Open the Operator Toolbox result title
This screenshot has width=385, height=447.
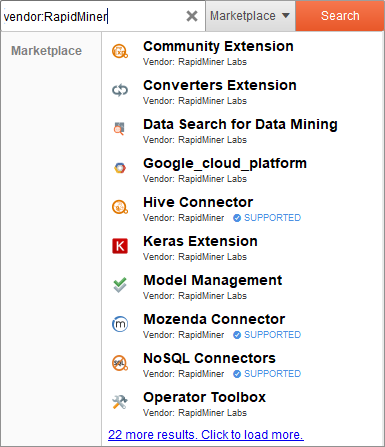pos(204,397)
